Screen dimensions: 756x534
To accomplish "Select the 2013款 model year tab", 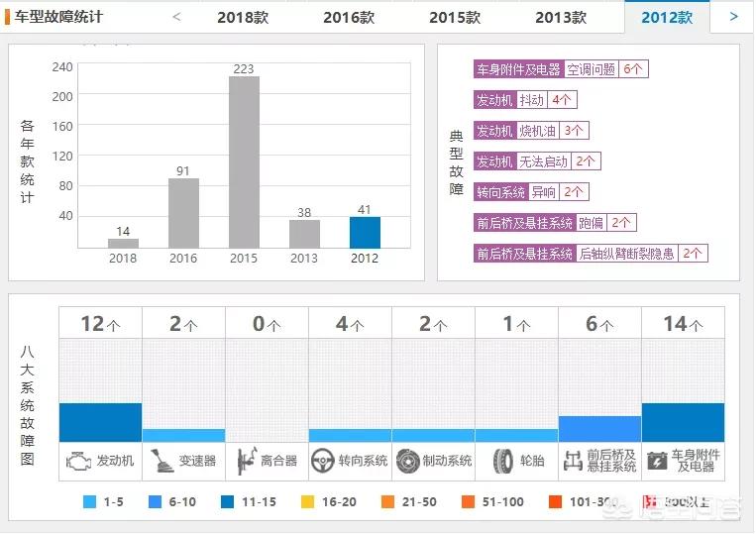I will tap(561, 17).
